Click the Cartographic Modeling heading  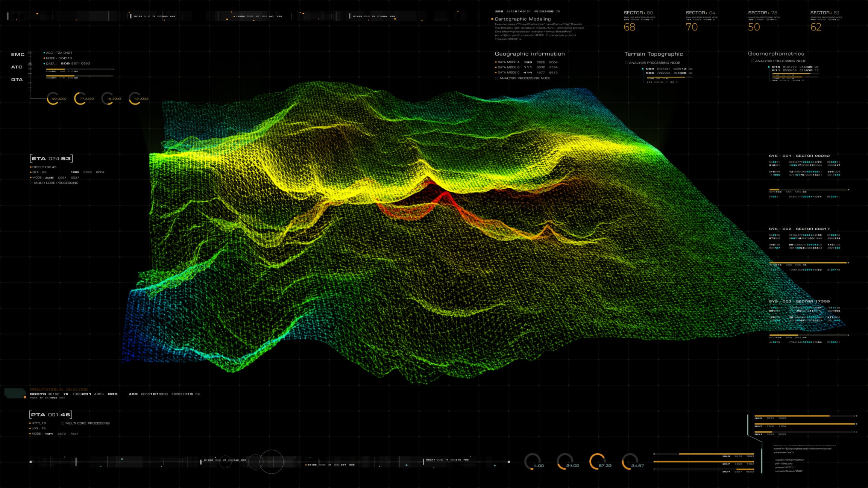pyautogui.click(x=522, y=19)
